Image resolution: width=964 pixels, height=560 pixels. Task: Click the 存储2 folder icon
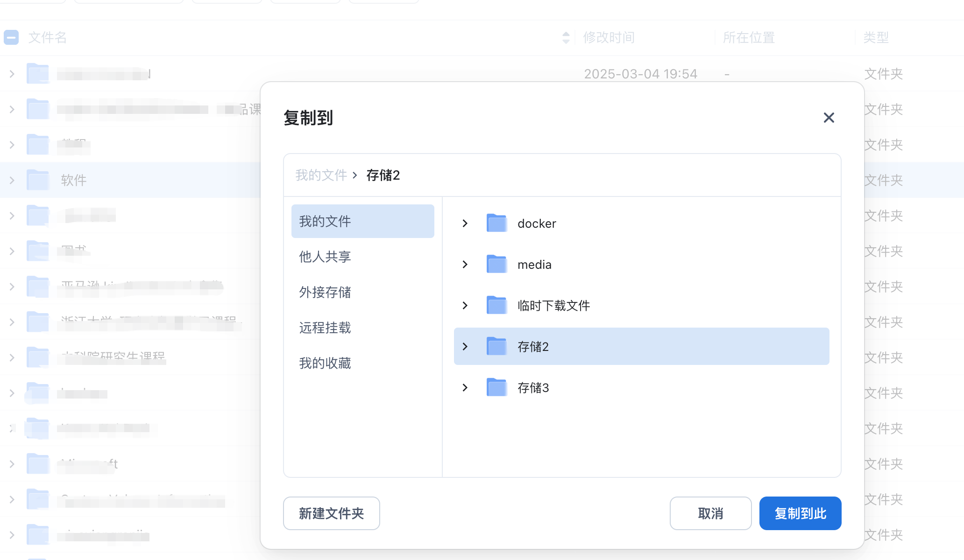coord(496,346)
